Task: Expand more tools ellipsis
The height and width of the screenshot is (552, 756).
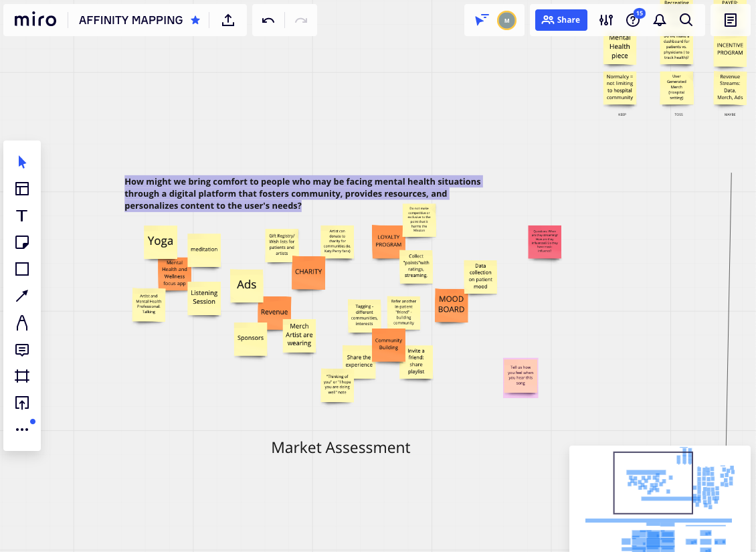Action: coord(22,430)
